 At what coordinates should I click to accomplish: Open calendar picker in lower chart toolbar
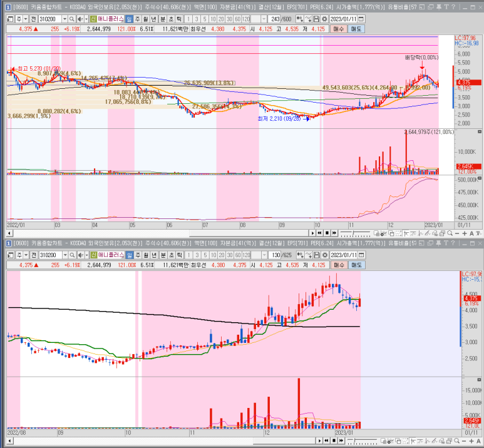(x=361, y=255)
